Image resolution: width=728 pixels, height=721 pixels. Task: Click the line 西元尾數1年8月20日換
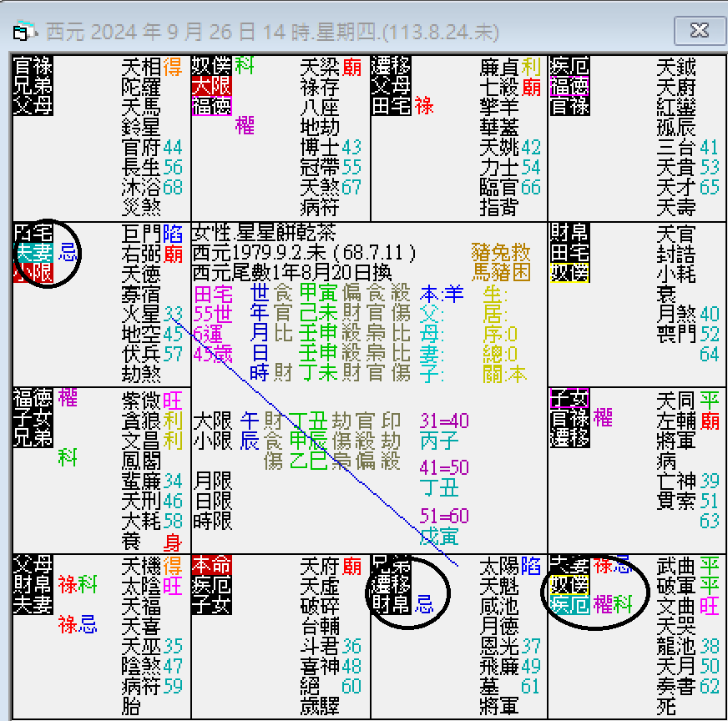pyautogui.click(x=292, y=273)
